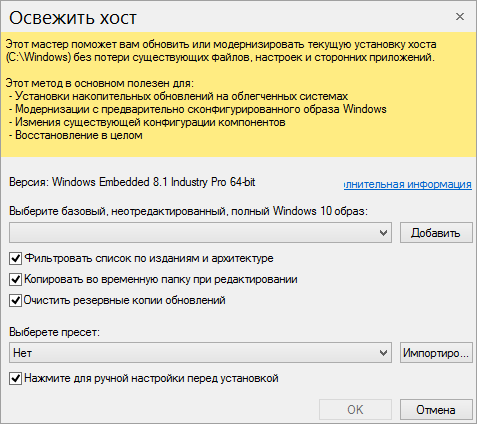477x424 pixels.
Task: Expand the preset list using its arrow
Action: tap(383, 352)
